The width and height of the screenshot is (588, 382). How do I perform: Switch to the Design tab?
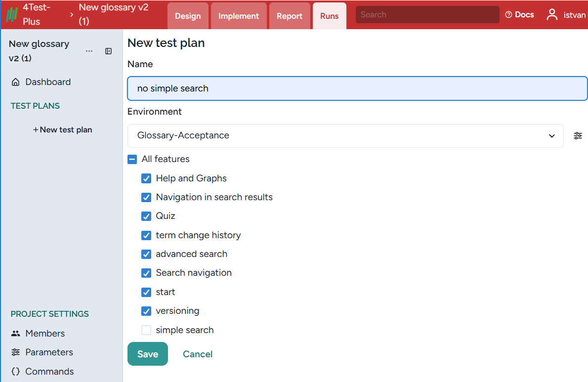188,16
